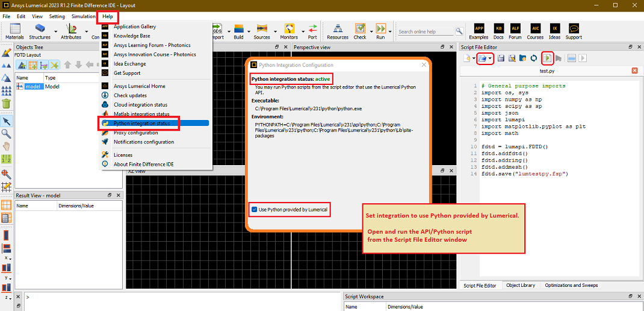Close the Python Integration Configuration dialog
The width and height of the screenshot is (644, 311).
click(x=424, y=65)
